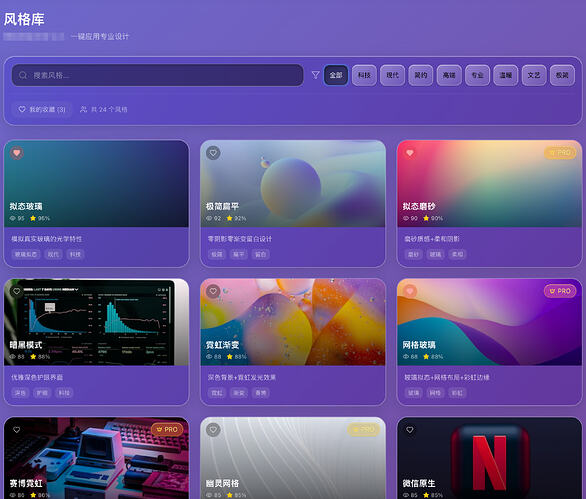The width and height of the screenshot is (586, 499).
Task: Focus the 搜索风格 search field
Action: click(x=157, y=75)
